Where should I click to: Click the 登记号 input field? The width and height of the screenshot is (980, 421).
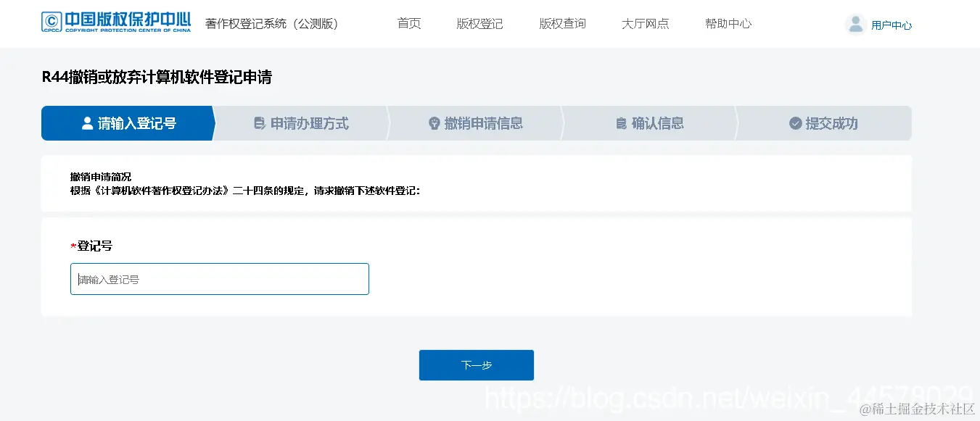click(x=219, y=279)
